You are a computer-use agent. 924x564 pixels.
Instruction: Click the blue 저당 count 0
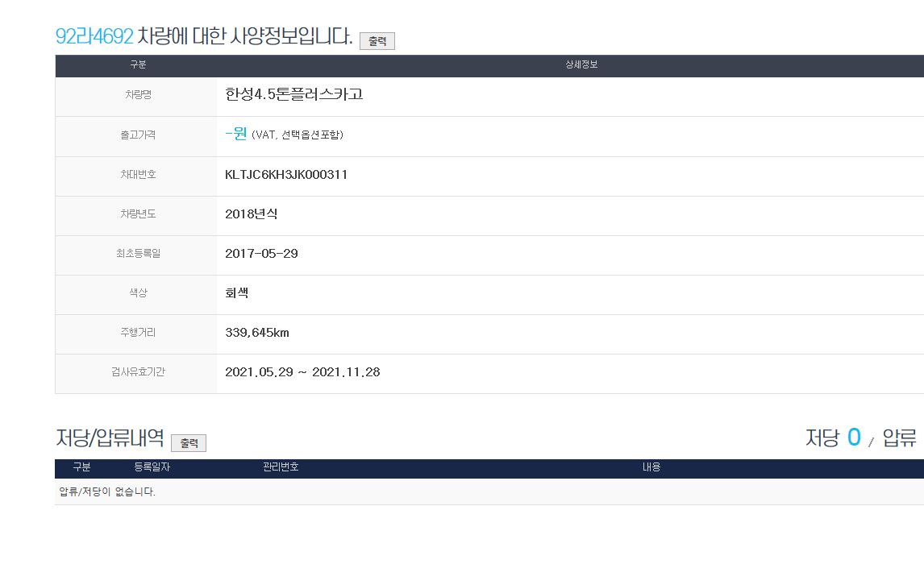[854, 438]
